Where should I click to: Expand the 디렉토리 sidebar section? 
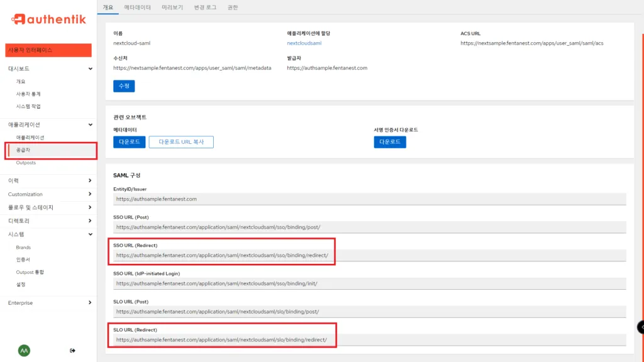pyautogui.click(x=47, y=221)
